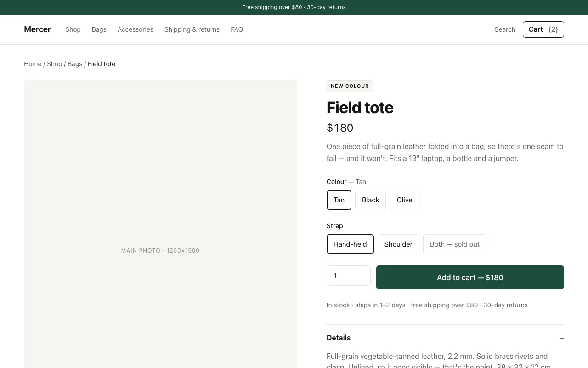Viewport: 588px width, 368px height.
Task: Collapse the Details section
Action: pos(445,338)
